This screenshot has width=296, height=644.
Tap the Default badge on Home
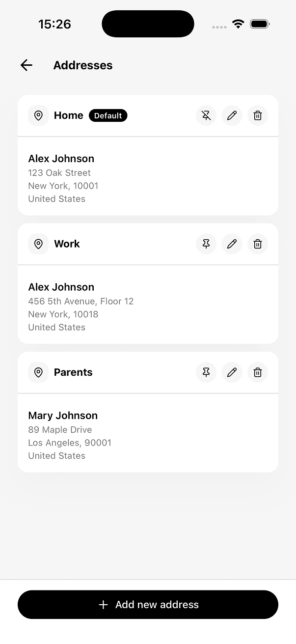point(108,116)
